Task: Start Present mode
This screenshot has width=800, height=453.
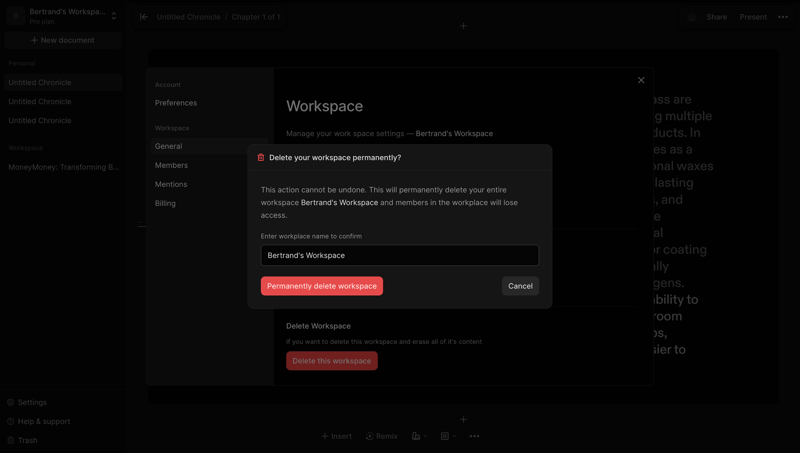Action: pos(753,17)
